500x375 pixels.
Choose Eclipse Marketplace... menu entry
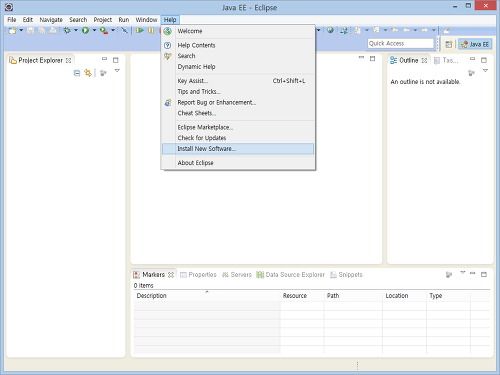coord(238,127)
